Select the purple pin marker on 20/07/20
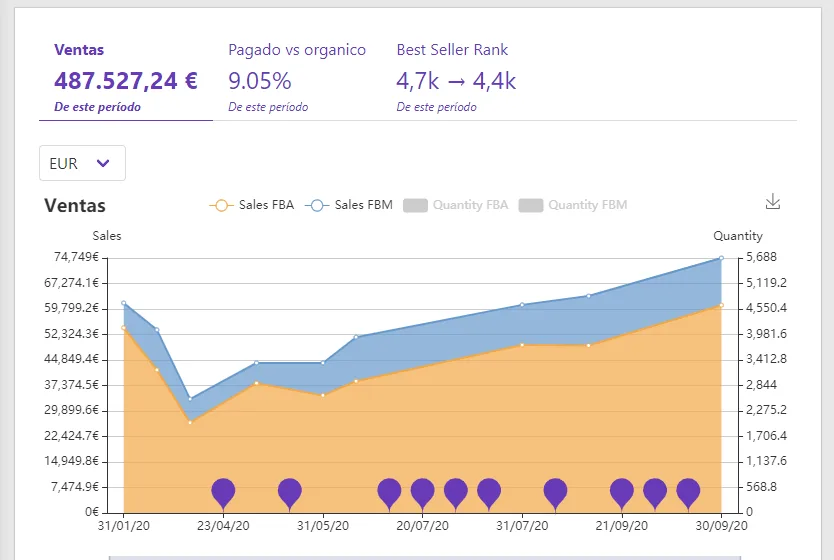This screenshot has height=560, width=834. [x=423, y=494]
